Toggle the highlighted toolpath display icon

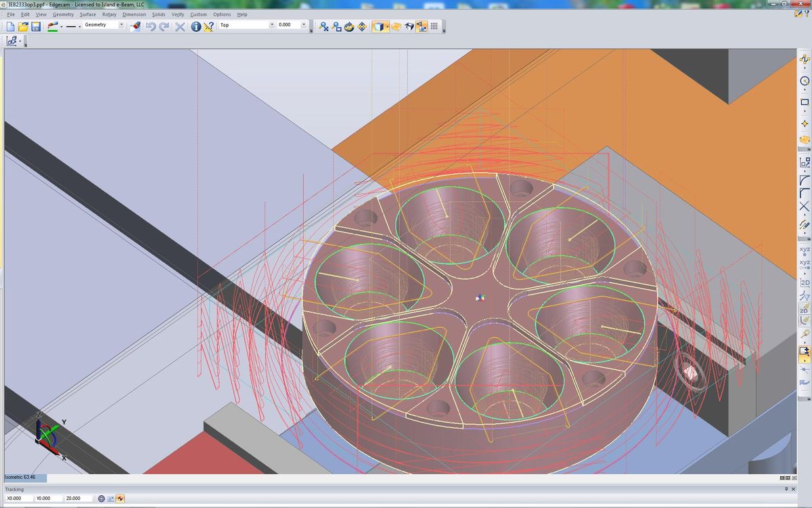422,26
